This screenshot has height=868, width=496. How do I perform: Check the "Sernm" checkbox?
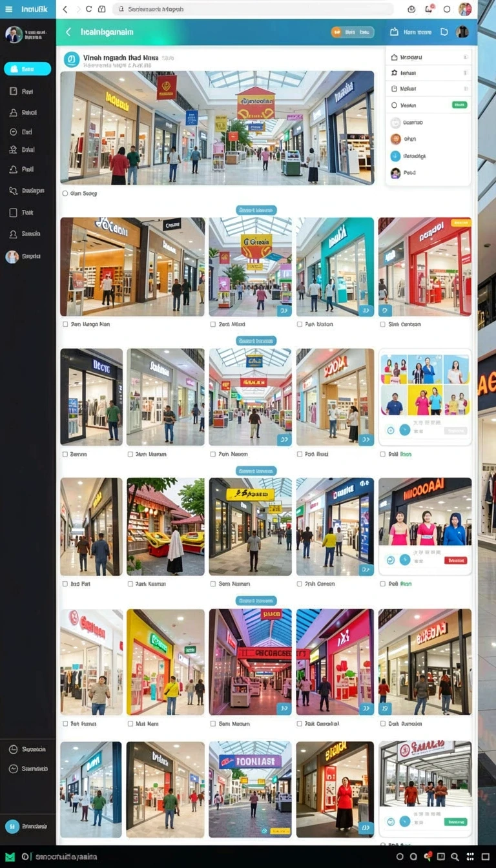point(65,454)
